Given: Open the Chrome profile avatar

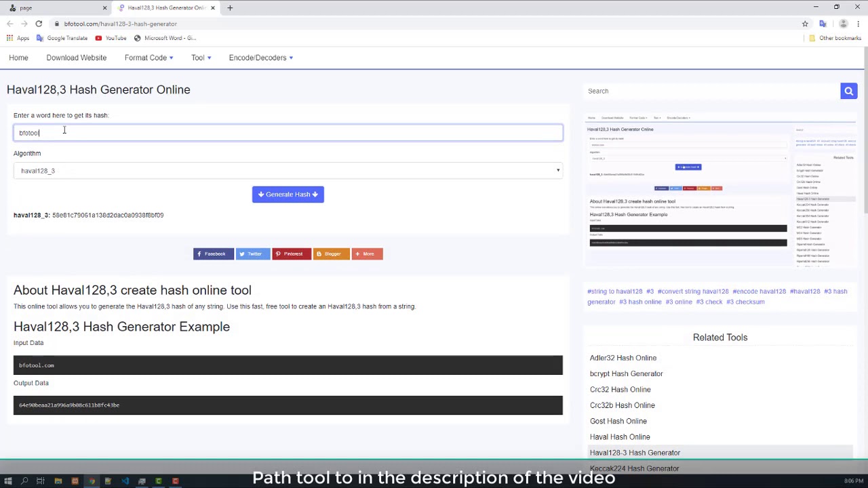Looking at the screenshot, I should (x=843, y=24).
